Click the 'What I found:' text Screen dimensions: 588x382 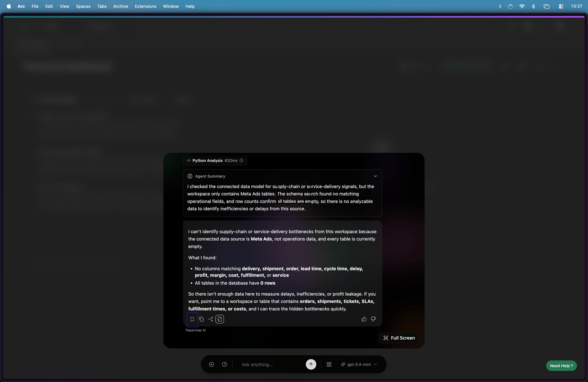(x=202, y=258)
